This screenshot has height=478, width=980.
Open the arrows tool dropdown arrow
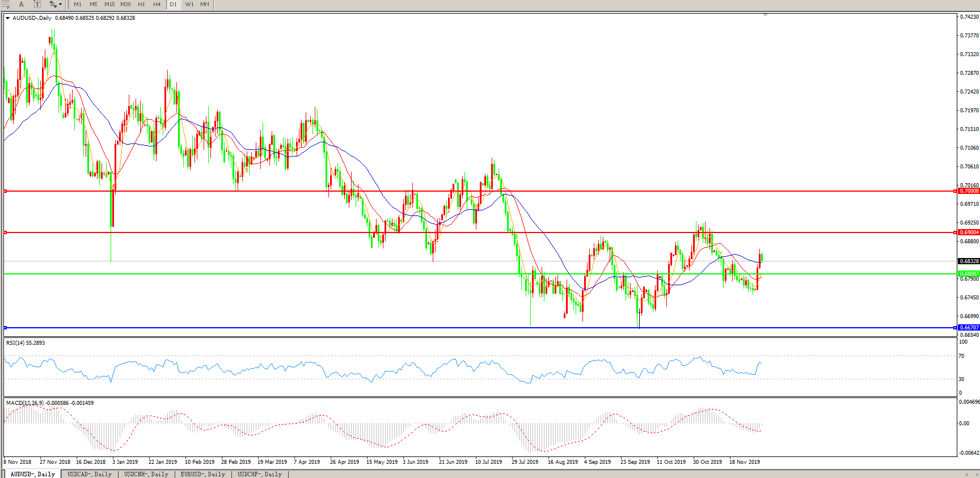[60, 5]
